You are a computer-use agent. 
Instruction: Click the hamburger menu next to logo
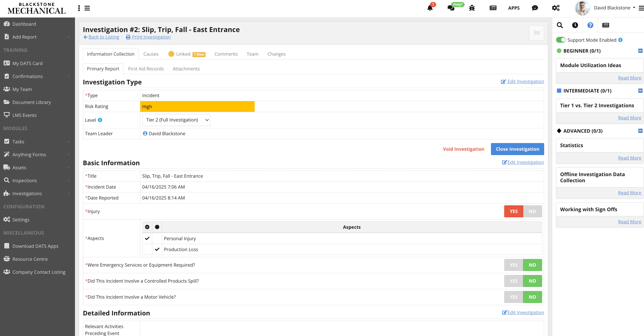[87, 8]
